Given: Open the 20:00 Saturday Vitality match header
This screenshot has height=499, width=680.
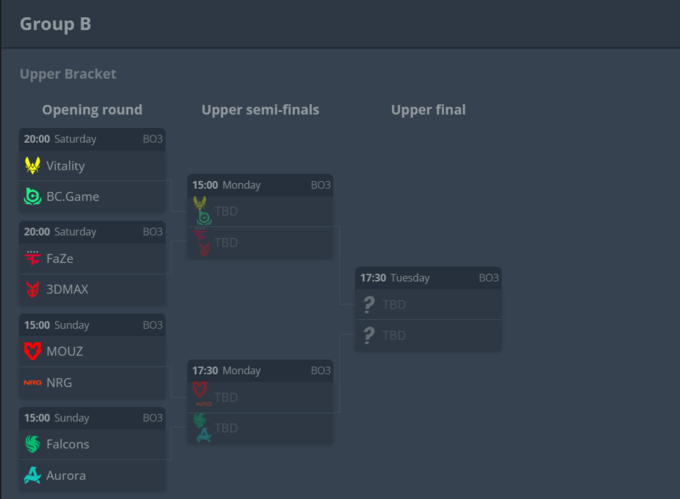Looking at the screenshot, I should (x=92, y=139).
